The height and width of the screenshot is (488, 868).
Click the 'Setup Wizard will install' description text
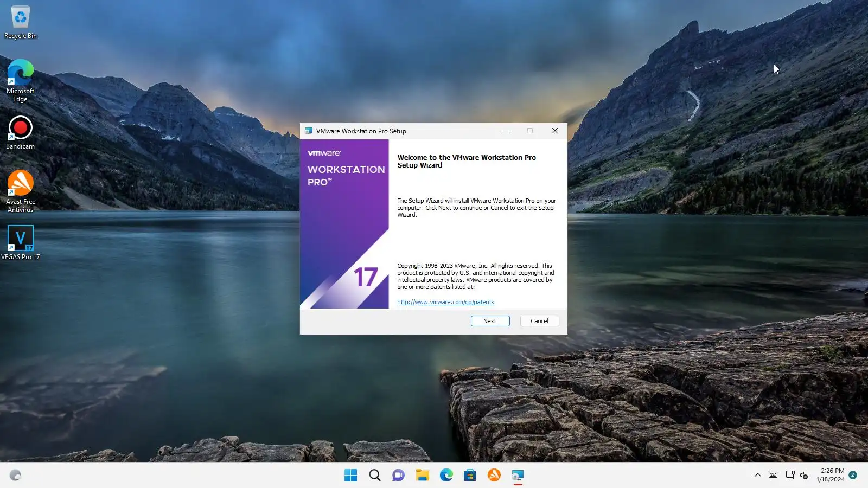coord(477,208)
